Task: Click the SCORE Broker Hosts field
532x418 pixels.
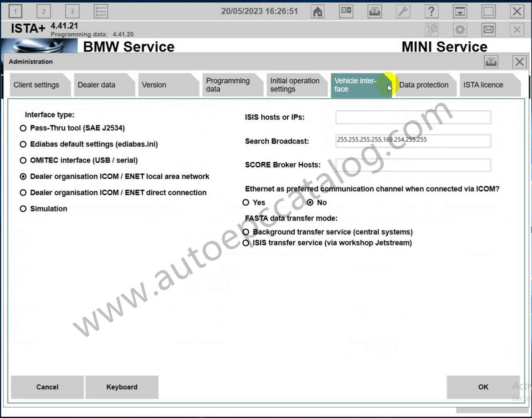Action: (x=413, y=165)
